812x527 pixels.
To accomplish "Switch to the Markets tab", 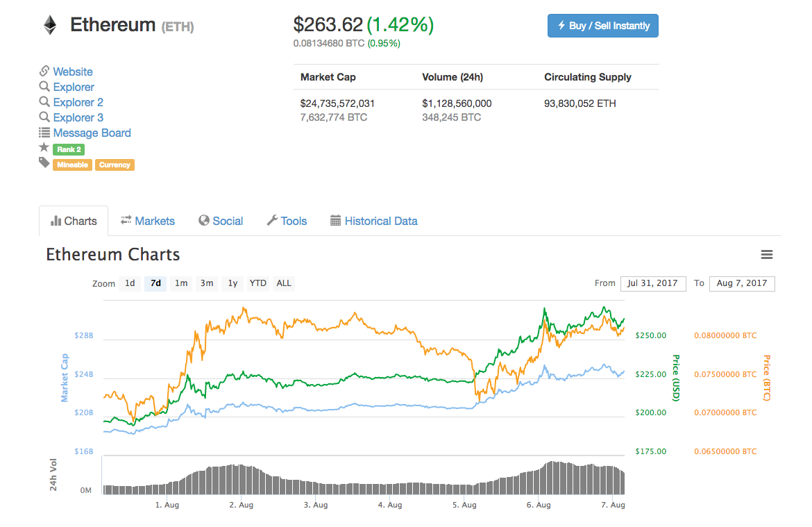I will coord(148,221).
